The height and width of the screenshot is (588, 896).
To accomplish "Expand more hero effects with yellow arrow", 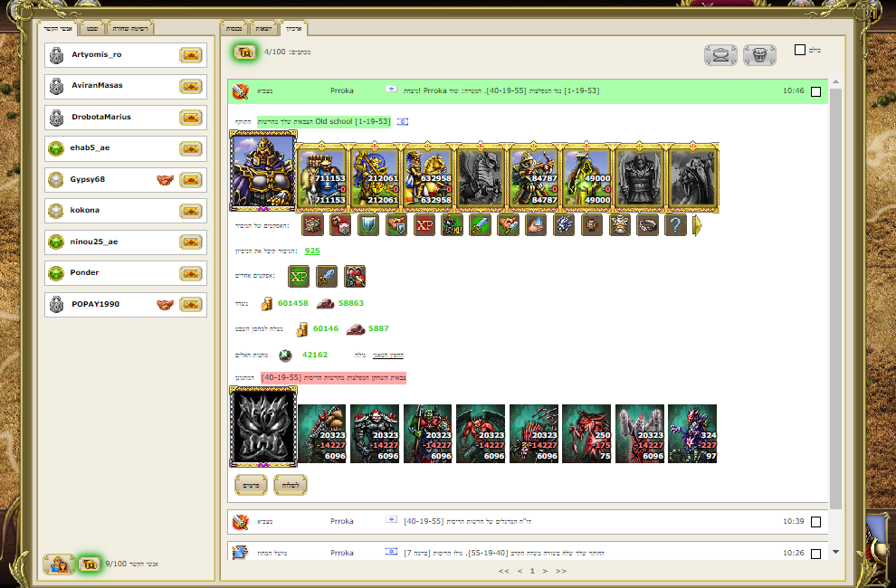I will coord(697,225).
